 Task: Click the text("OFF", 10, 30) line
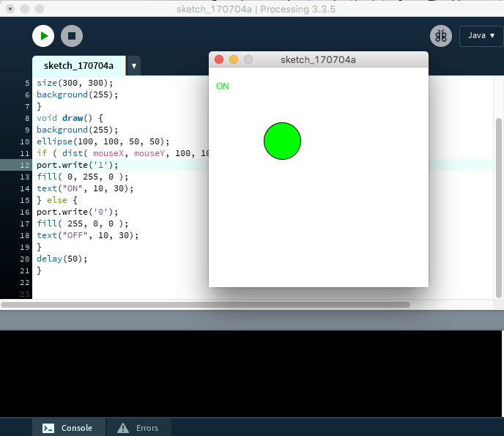87,235
